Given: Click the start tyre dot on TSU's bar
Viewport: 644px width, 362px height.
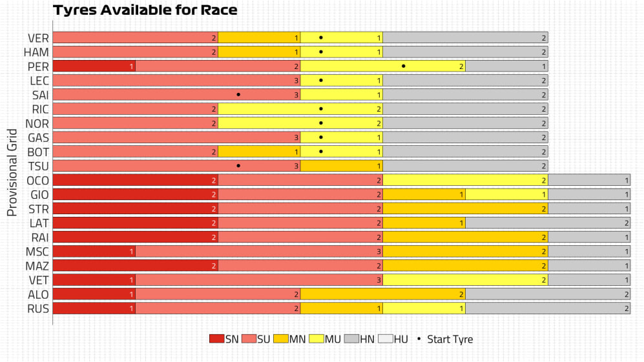Looking at the screenshot, I should [238, 165].
